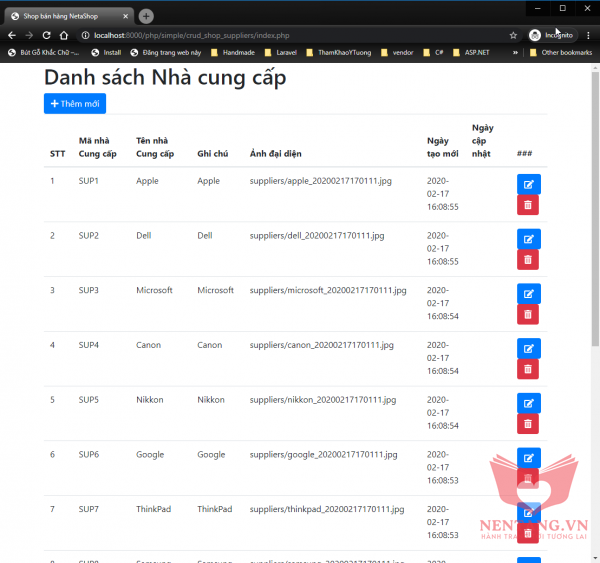Screen dimensions: 600x563
Task: Delete the Microsoft supplier row
Action: click(527, 314)
